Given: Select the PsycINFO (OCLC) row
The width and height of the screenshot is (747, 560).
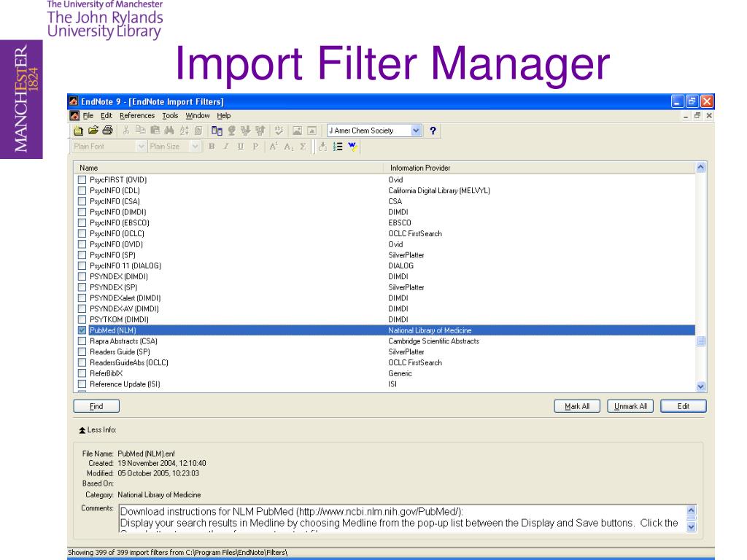Looking at the screenshot, I should coord(385,234).
